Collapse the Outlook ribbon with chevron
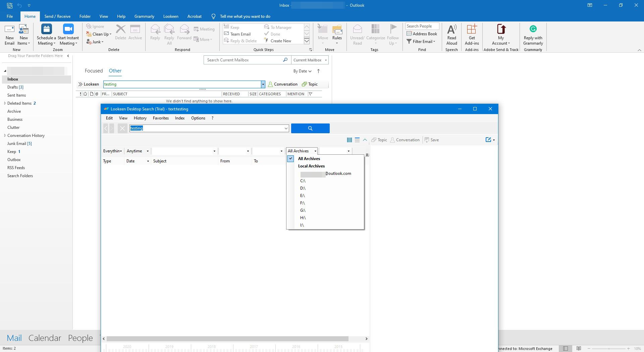 639,50
